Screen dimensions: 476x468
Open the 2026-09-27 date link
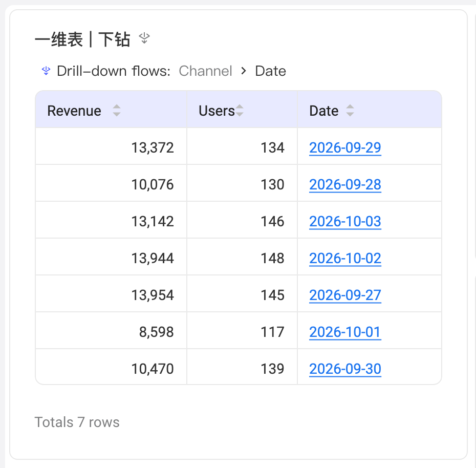[x=345, y=295]
